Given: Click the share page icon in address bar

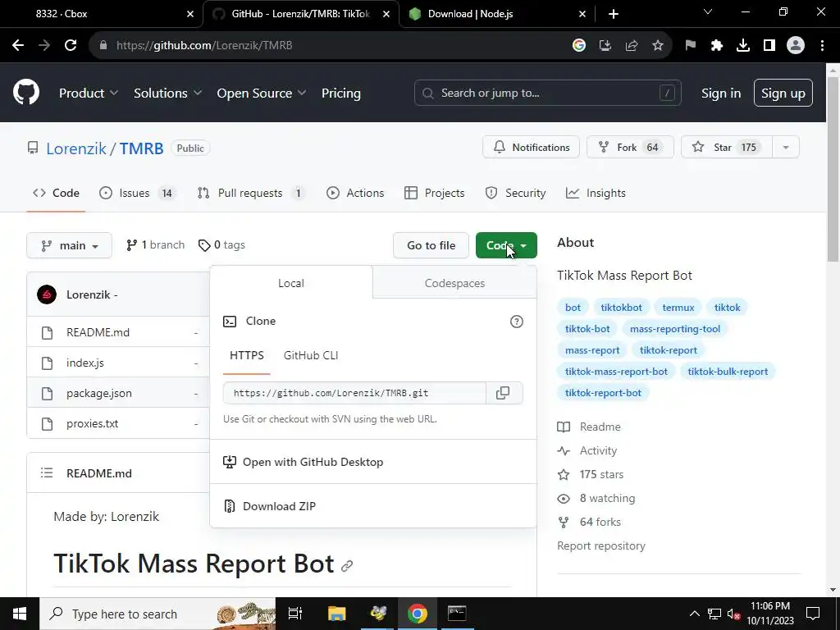Looking at the screenshot, I should 632,46.
